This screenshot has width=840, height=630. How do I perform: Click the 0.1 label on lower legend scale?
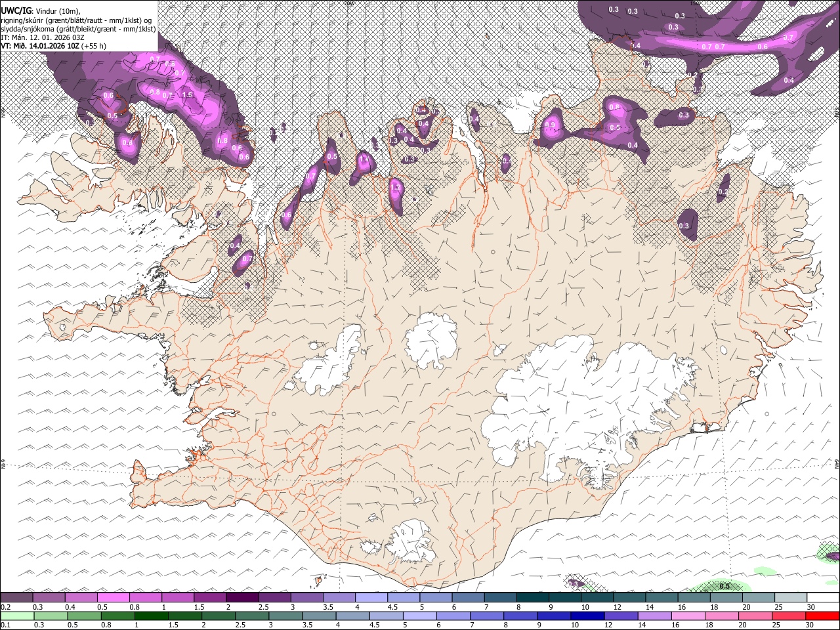pyautogui.click(x=6, y=625)
